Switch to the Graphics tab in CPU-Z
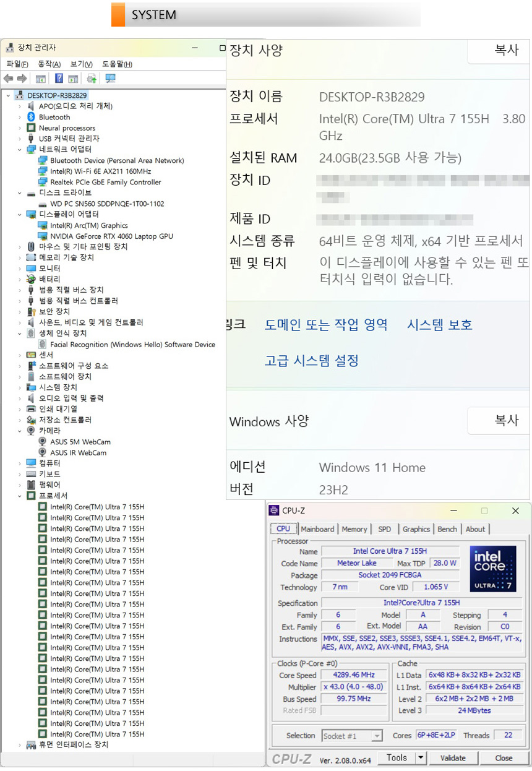 416,529
